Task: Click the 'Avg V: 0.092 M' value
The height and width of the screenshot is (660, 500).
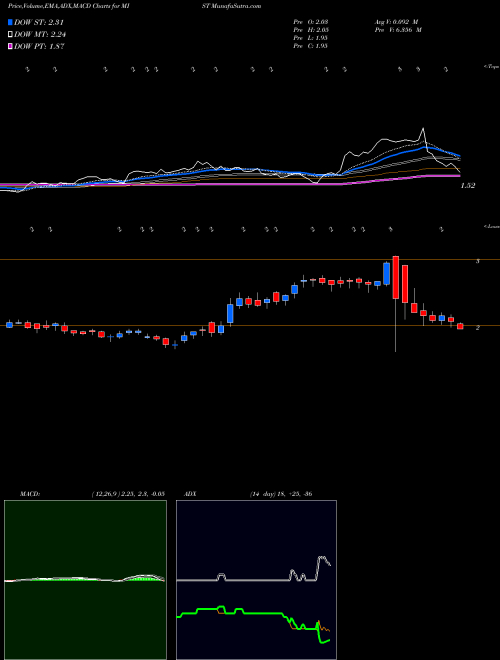Action: [395, 22]
